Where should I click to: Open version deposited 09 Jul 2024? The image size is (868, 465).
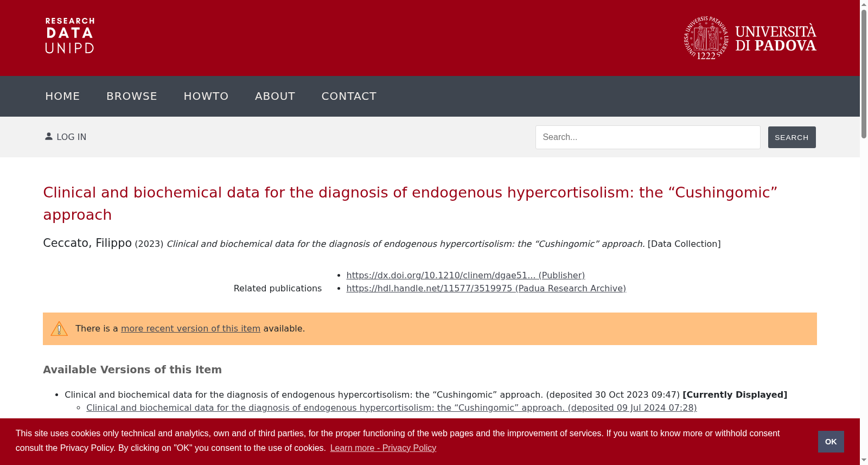click(x=392, y=407)
